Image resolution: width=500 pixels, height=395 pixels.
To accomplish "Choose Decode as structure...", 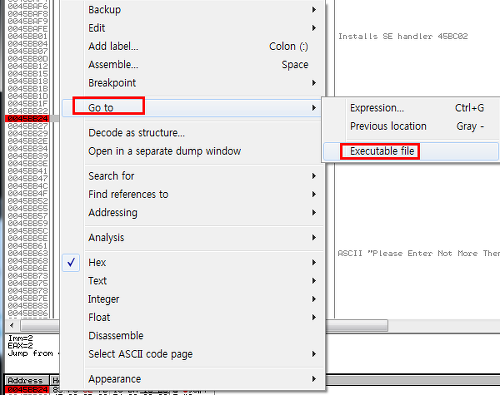I will 193,133.
